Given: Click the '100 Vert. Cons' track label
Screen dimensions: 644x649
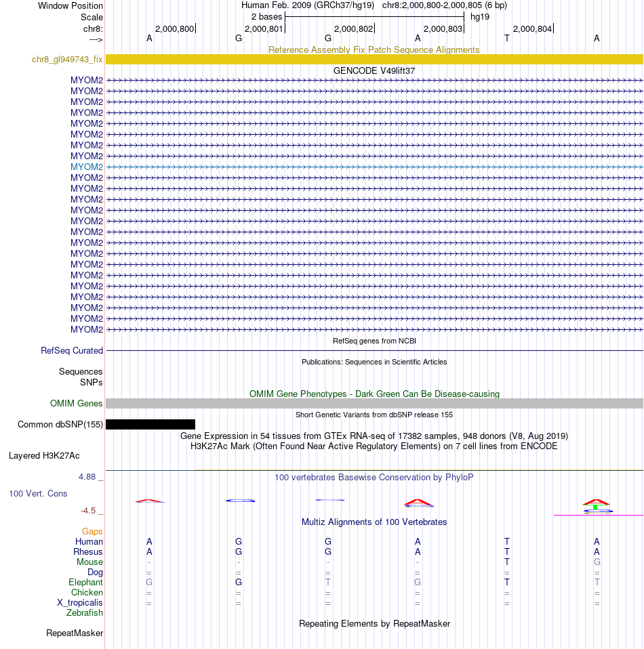Looking at the screenshot, I should [38, 493].
